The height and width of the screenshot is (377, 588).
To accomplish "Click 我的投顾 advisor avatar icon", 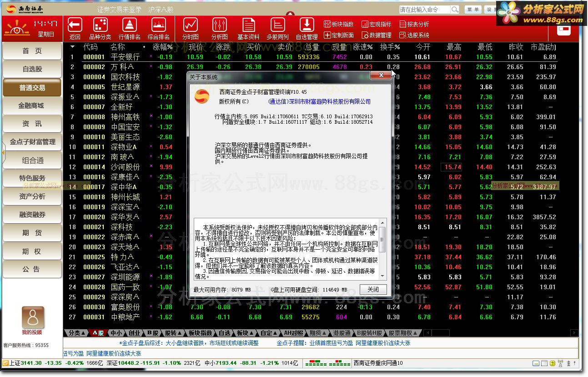I will click(x=33, y=317).
